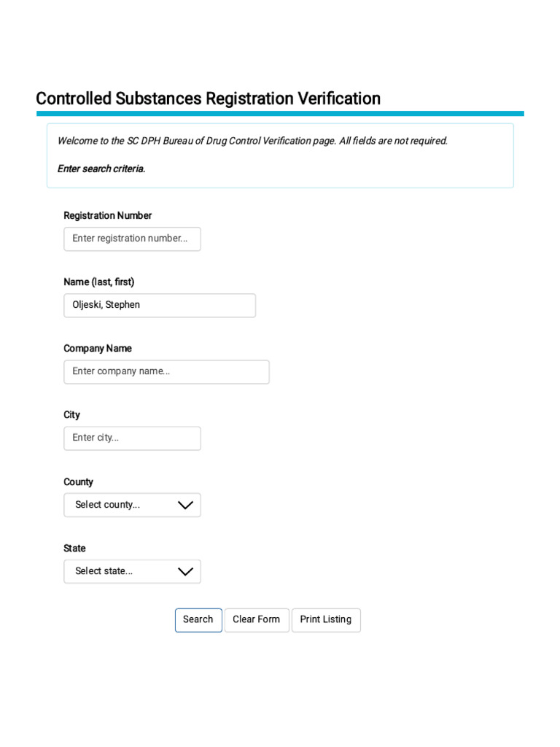Image resolution: width=560 pixels, height=747 pixels.
Task: Click the State field label
Action: (x=74, y=548)
